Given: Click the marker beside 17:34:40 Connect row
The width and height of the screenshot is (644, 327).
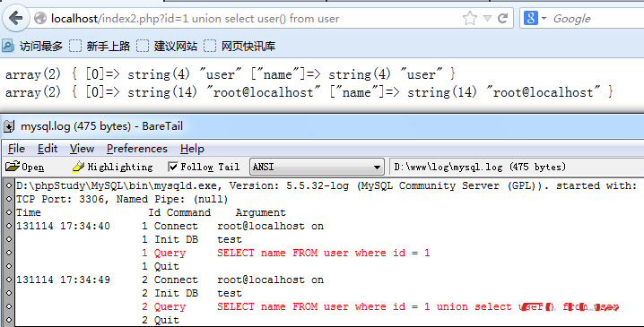Looking at the screenshot, I should (9, 226).
